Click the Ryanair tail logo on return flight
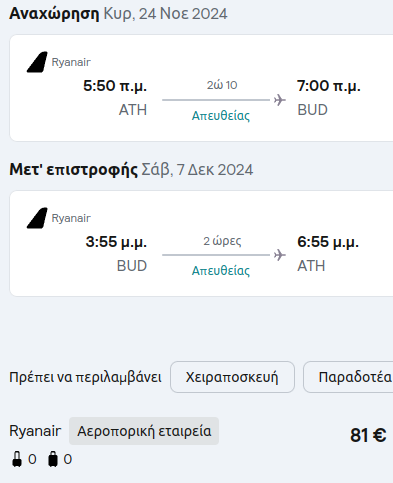This screenshot has height=483, width=393. (37, 218)
